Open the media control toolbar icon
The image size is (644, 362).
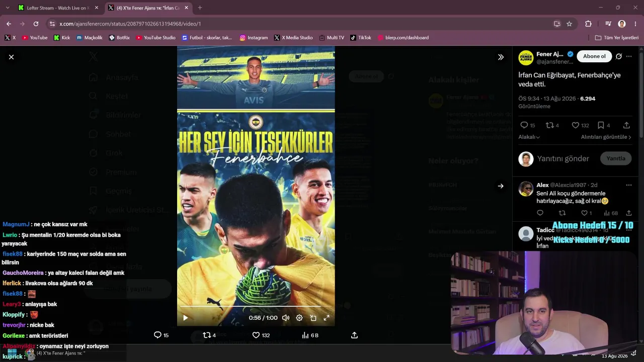(608, 24)
